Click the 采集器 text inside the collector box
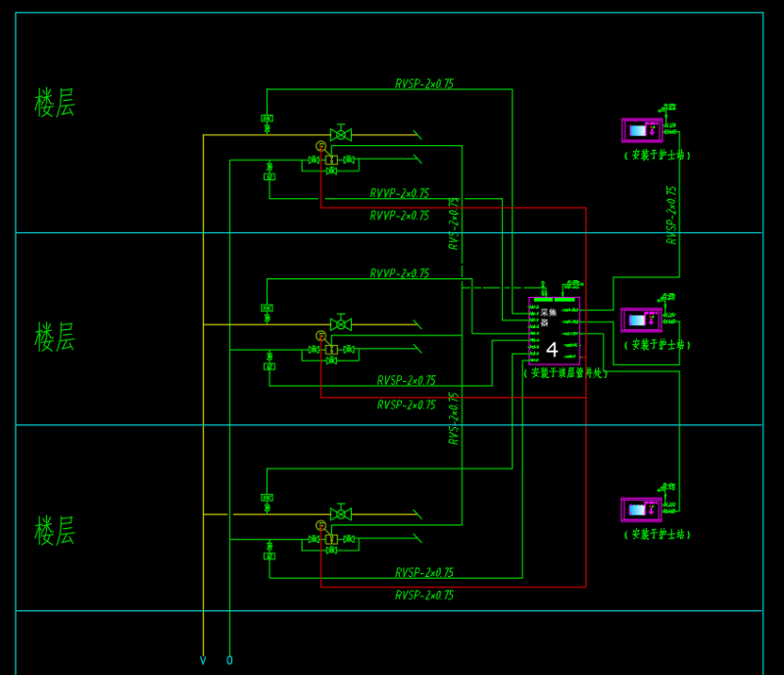The width and height of the screenshot is (784, 675). [549, 317]
